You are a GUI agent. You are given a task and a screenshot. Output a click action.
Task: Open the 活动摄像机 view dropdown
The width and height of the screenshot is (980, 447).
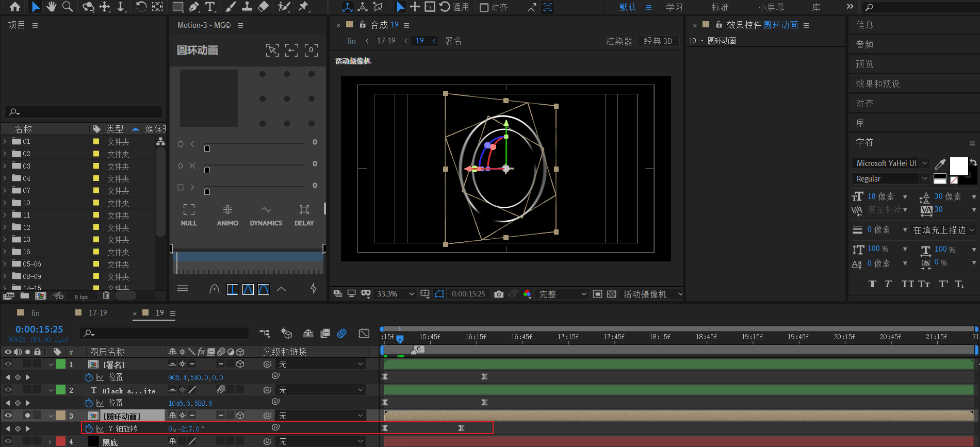point(653,294)
